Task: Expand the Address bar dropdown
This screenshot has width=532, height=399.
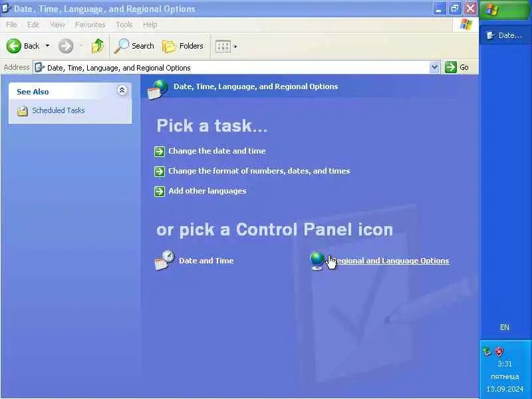Action: (x=434, y=67)
